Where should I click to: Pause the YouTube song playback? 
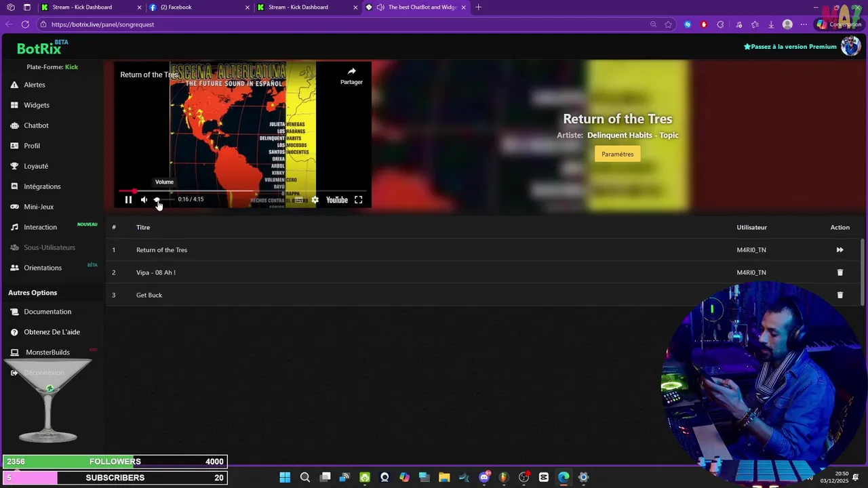[128, 200]
